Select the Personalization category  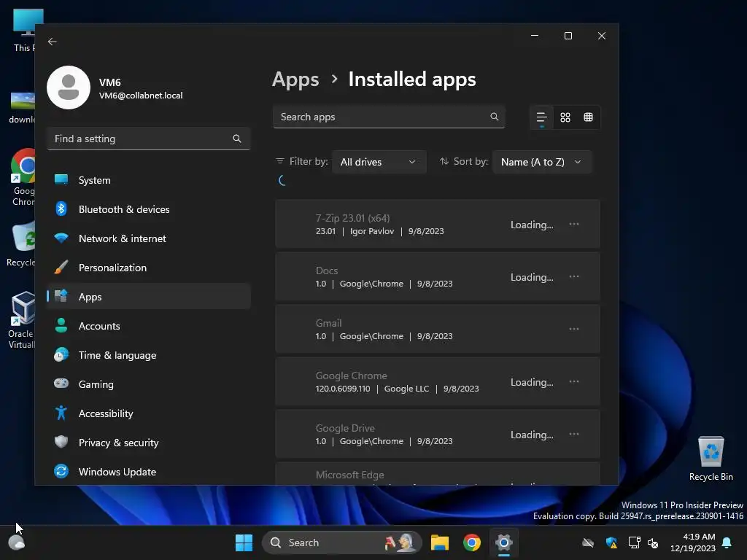(149, 268)
